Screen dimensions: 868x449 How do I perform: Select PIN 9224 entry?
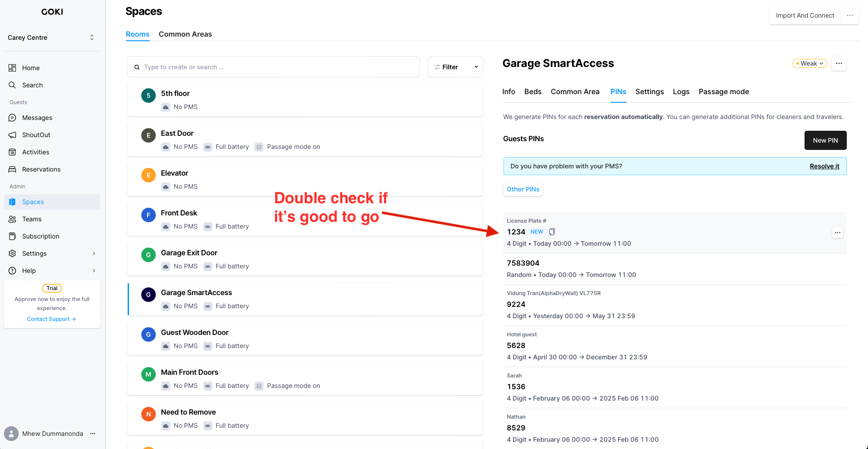(675, 305)
